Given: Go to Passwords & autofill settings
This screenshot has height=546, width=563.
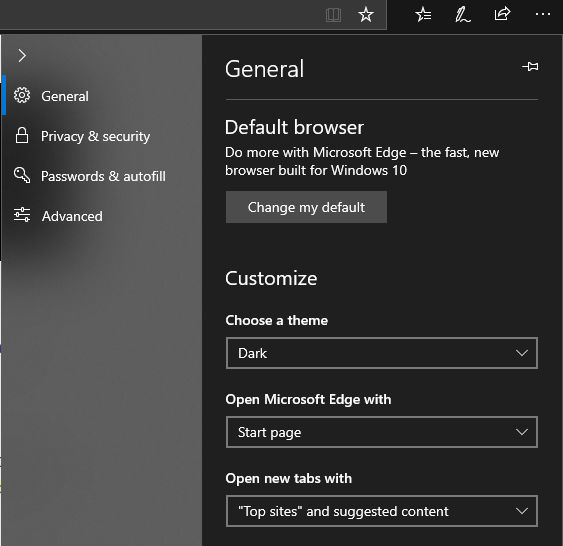Looking at the screenshot, I should point(102,176).
